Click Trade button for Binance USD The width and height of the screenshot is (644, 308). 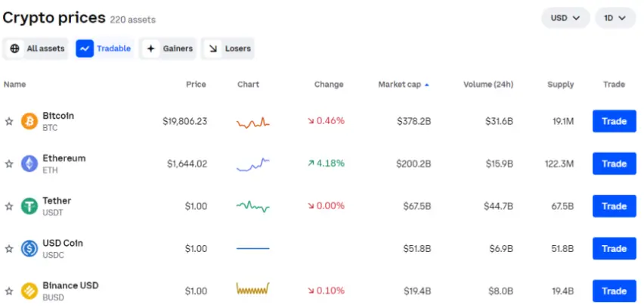614,291
